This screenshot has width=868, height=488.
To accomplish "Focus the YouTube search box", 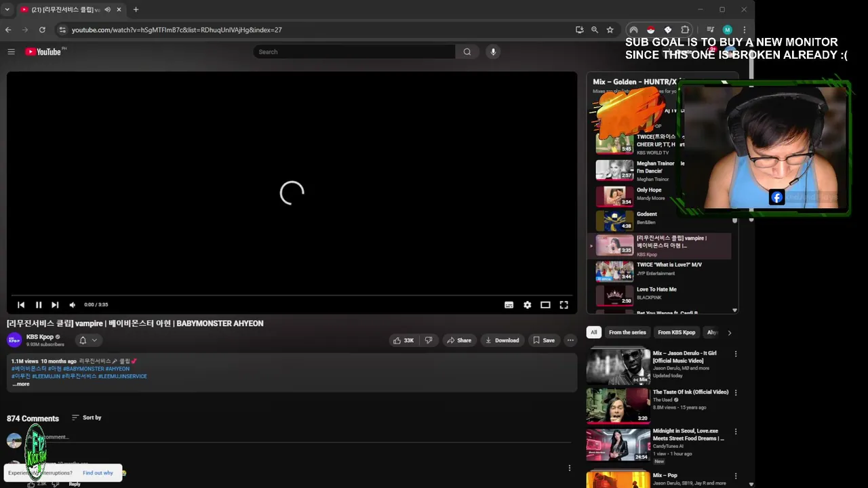I will tap(354, 52).
